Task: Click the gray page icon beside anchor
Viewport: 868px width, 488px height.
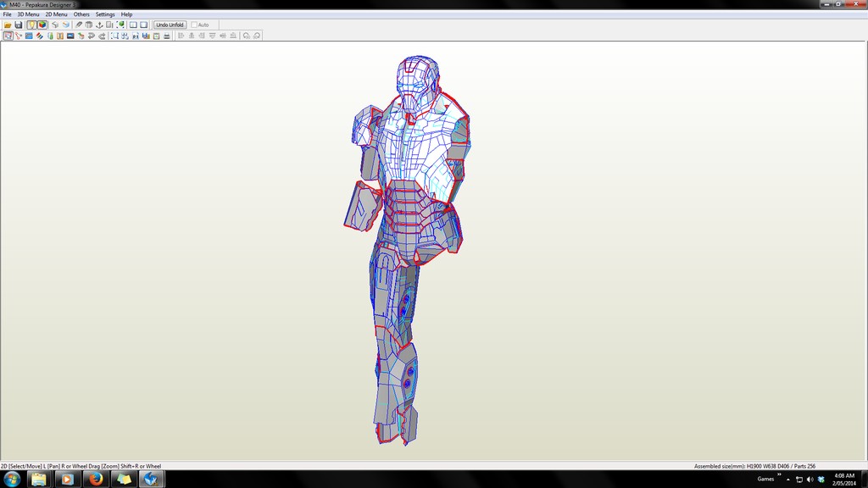Action: point(109,25)
